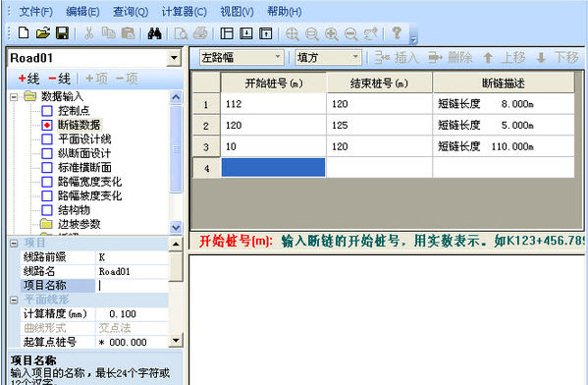The height and width of the screenshot is (385, 588).
Task: Open search with the binoculars icon
Action: pos(154,33)
